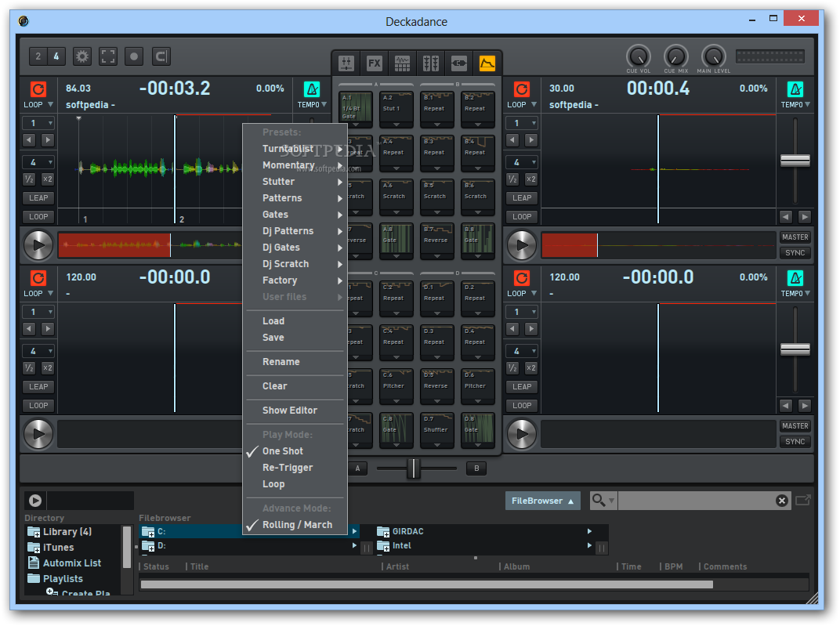Click the LOOP button below LEAP on deck B
Viewport: 840px width, 626px height.
coord(522,217)
